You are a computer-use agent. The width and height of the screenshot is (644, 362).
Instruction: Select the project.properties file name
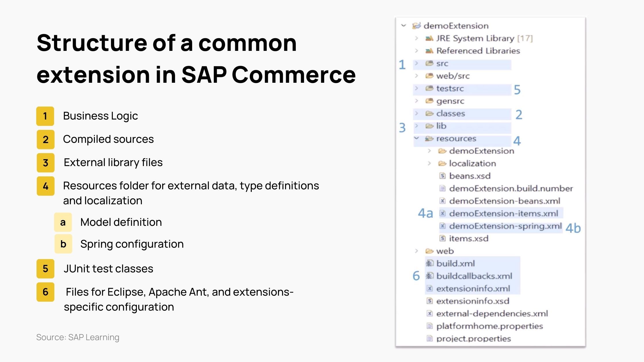click(474, 339)
